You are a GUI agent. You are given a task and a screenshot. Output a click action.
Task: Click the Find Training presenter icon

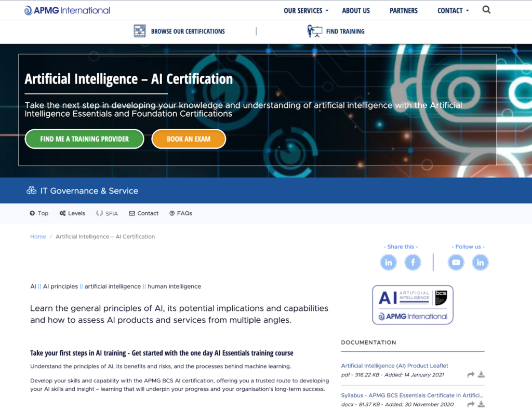[x=314, y=31]
